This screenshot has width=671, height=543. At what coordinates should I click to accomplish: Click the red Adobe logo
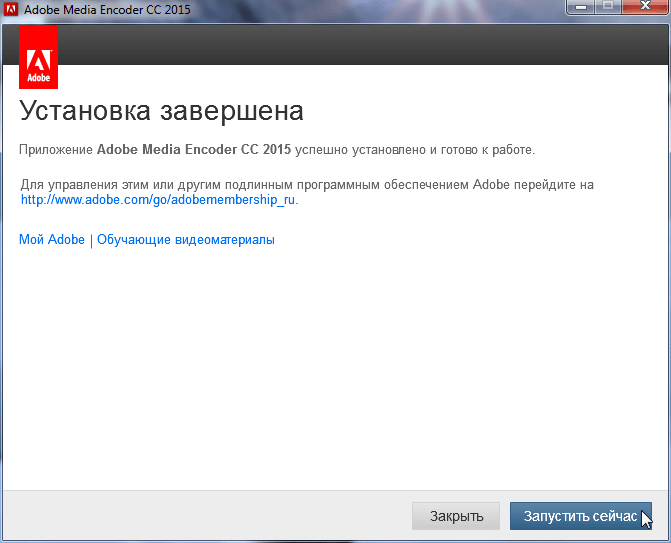[39, 57]
